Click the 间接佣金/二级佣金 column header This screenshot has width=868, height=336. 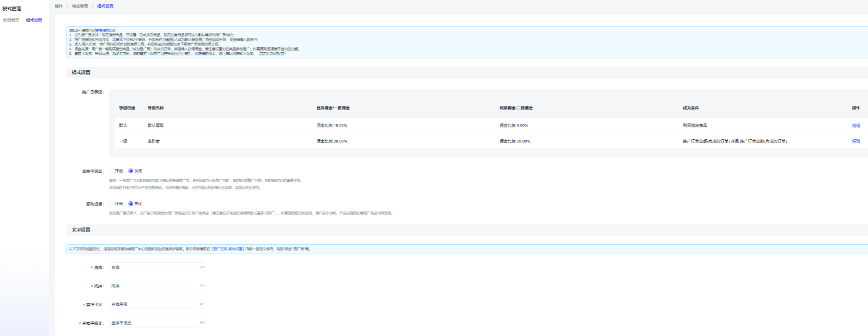tap(516, 108)
